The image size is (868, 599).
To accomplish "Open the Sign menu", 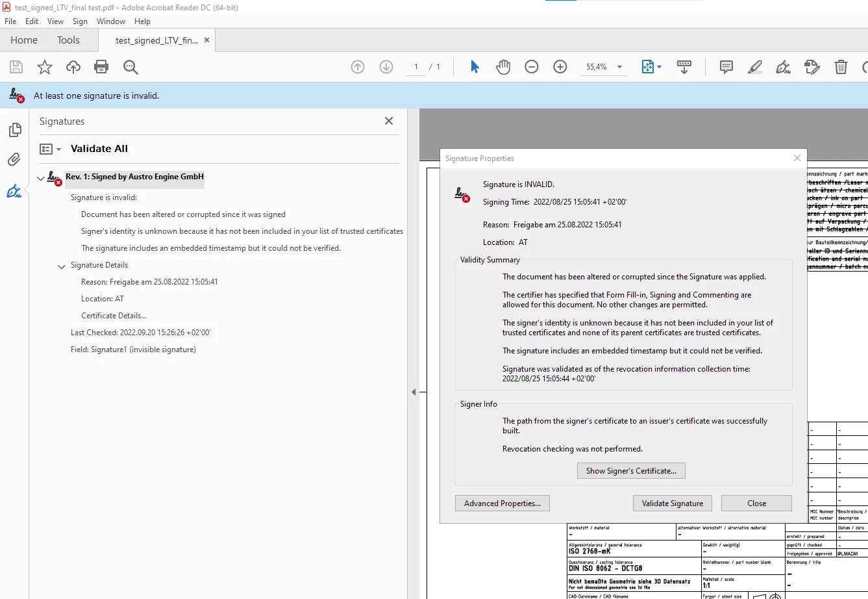I will coord(80,21).
